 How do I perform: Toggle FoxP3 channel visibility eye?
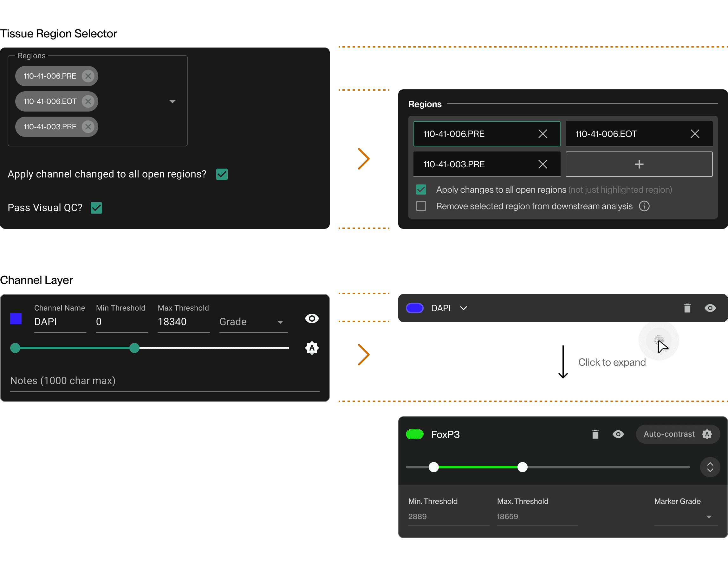(x=618, y=434)
